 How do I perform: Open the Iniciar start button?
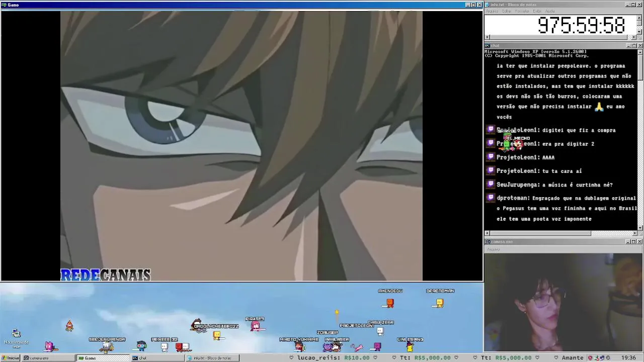(x=11, y=358)
